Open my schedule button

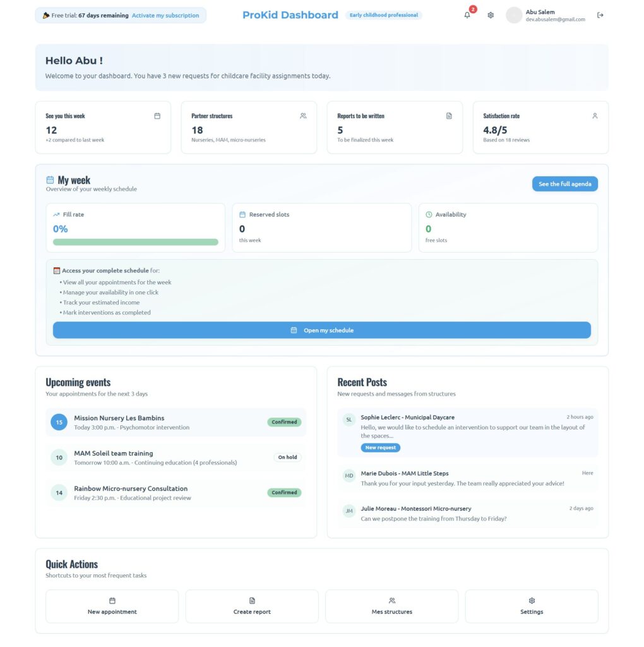322,330
